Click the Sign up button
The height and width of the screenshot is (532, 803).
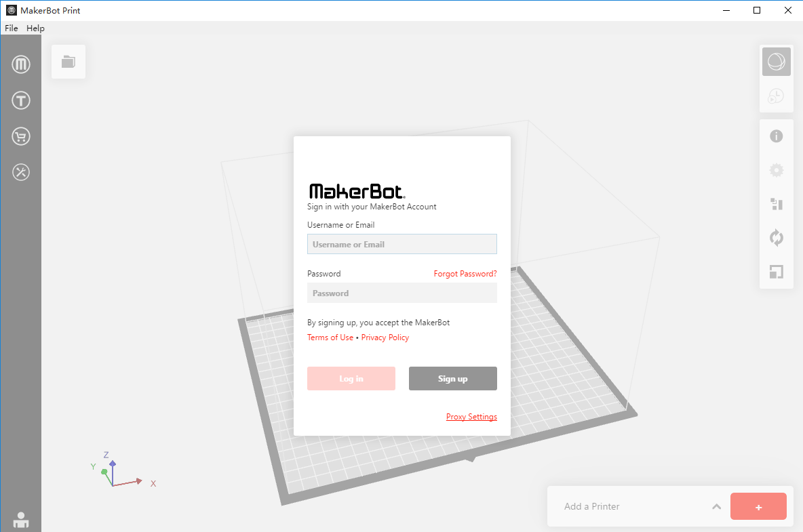(x=452, y=378)
